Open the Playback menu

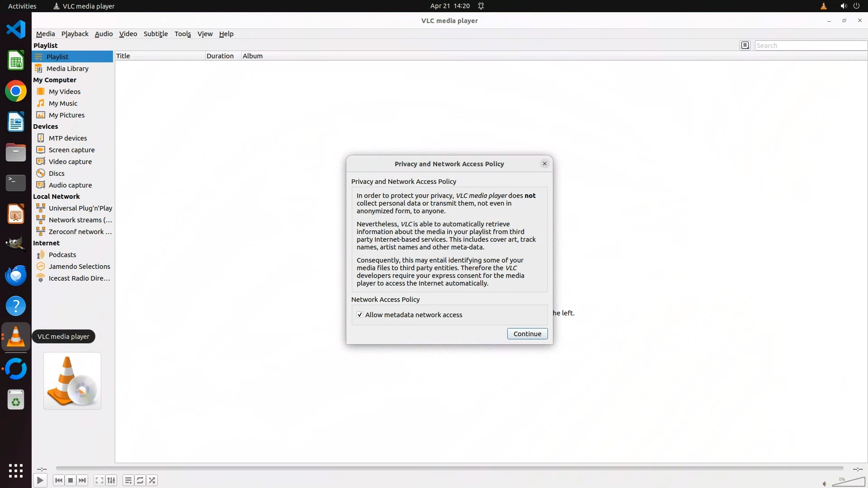[75, 34]
